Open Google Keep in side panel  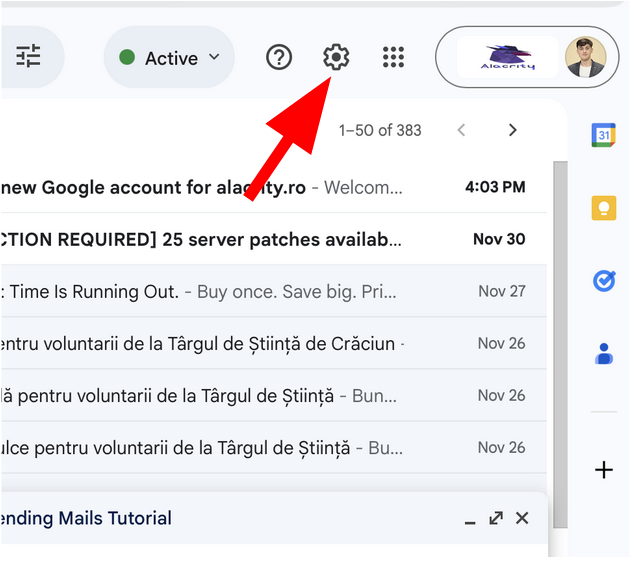click(x=604, y=208)
